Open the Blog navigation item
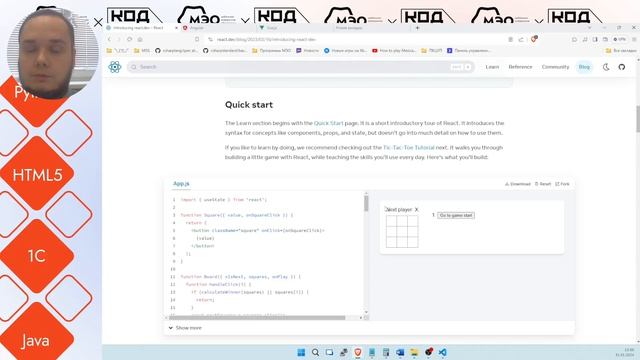The width and height of the screenshot is (640, 360). point(584,67)
